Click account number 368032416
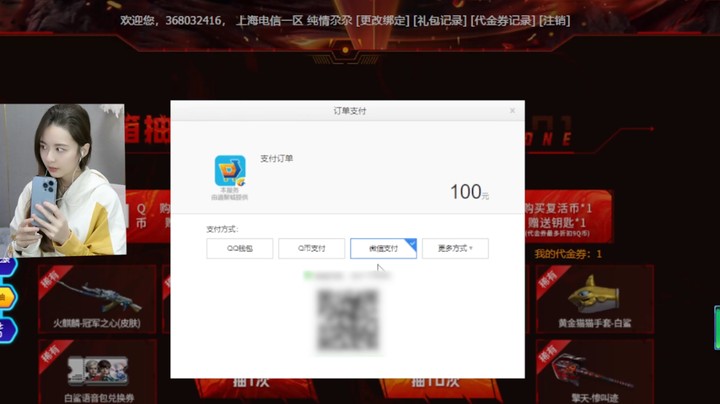This screenshot has width=720, height=404. [192, 21]
